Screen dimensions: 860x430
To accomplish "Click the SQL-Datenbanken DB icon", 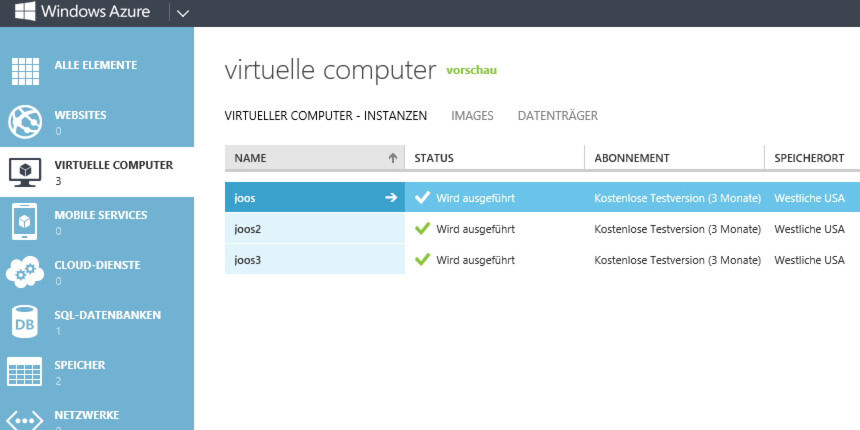I will coord(25,322).
